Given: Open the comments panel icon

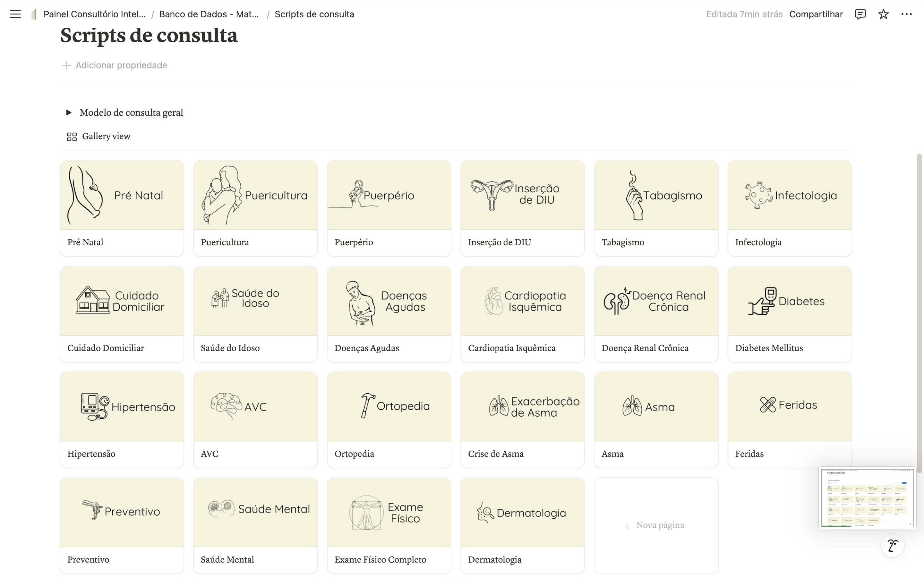Looking at the screenshot, I should 860,14.
